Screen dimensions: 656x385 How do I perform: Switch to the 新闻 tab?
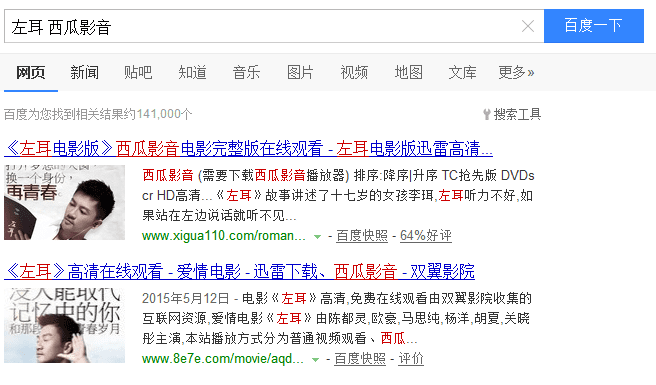(85, 72)
